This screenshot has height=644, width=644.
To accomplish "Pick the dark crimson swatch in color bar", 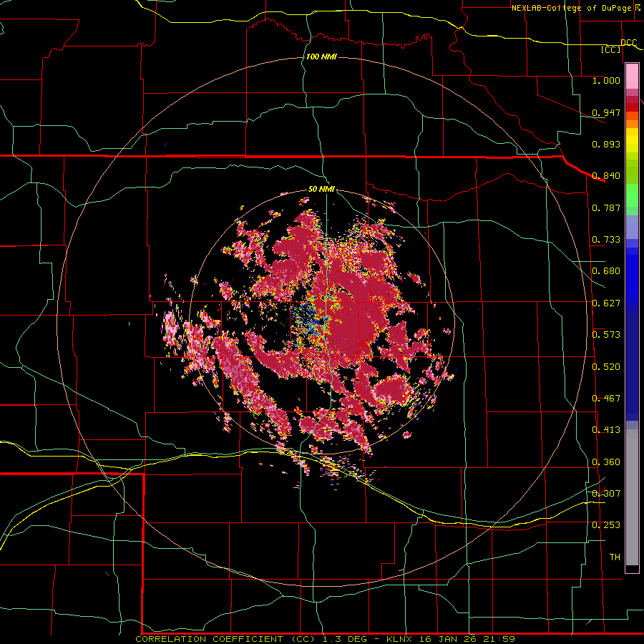I will coord(632,99).
